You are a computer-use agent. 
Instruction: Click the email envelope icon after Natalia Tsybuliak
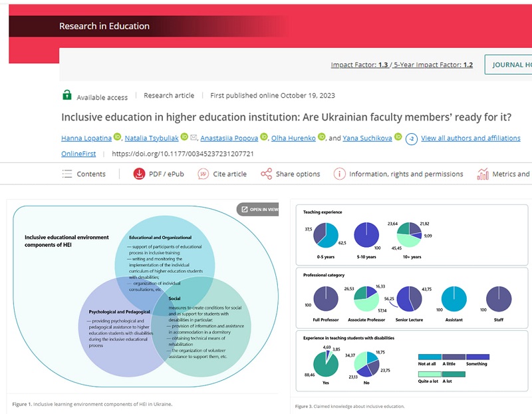click(x=194, y=137)
